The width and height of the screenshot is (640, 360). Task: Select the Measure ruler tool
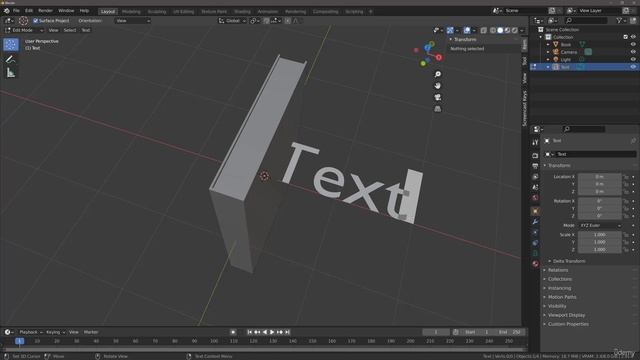pos(11,73)
